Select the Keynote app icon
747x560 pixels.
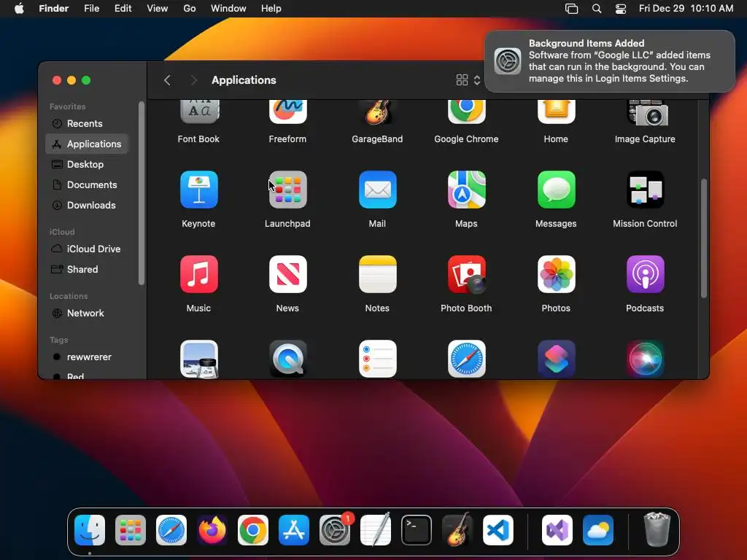(x=198, y=190)
